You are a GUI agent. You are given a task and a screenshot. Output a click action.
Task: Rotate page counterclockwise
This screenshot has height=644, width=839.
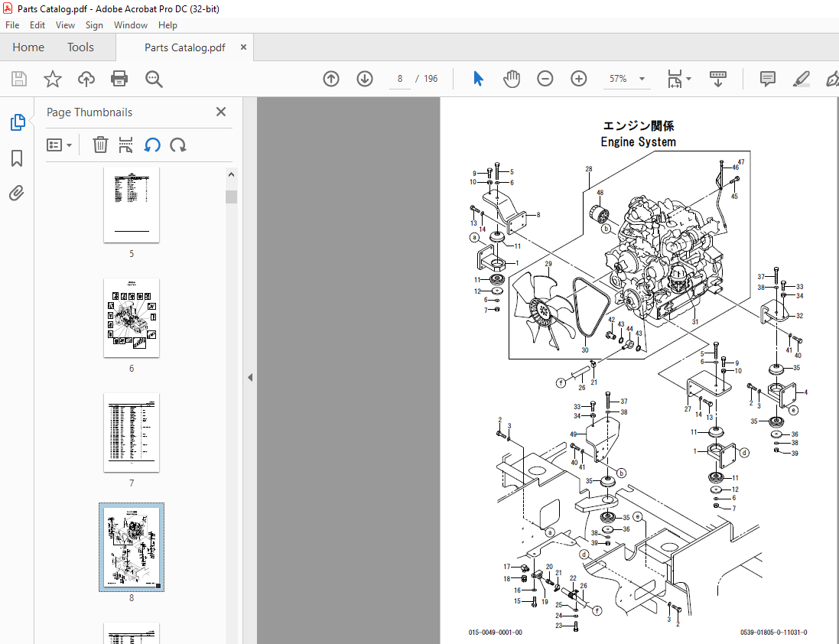click(152, 145)
